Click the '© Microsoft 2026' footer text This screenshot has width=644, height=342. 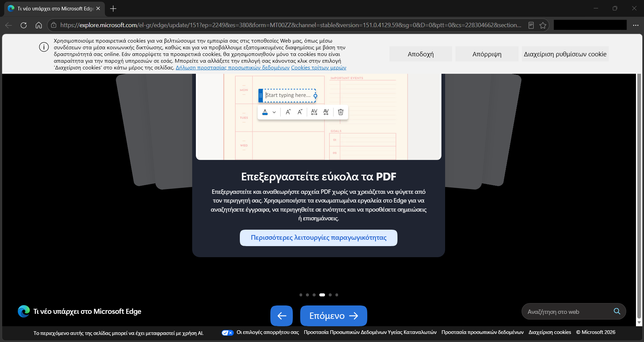click(x=596, y=332)
